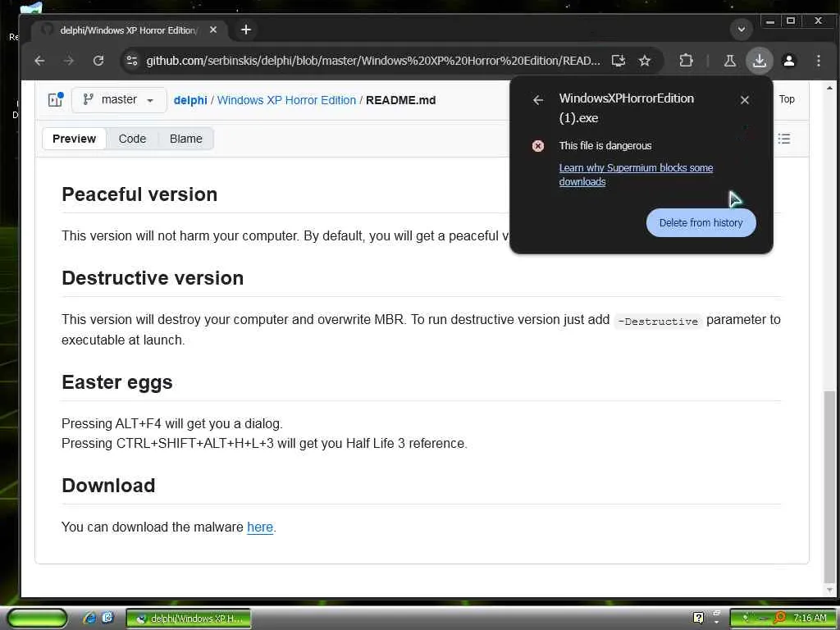840x630 pixels.
Task: Close the download warning popup
Action: [x=744, y=99]
